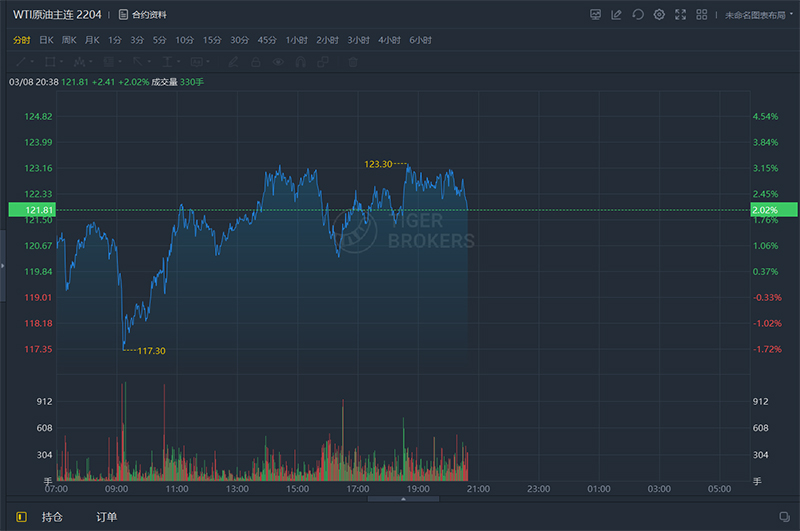Select the 30分 interval button

239,39
